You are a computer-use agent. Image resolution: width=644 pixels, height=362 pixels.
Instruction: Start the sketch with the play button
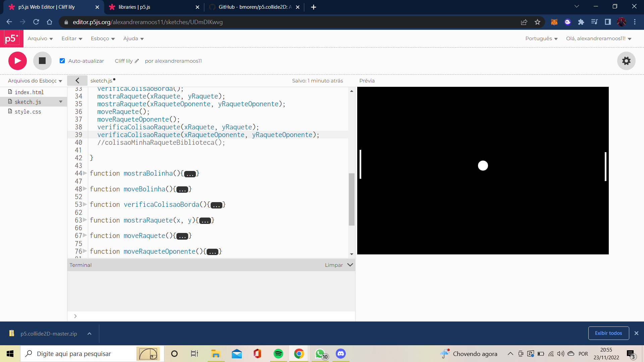17,61
